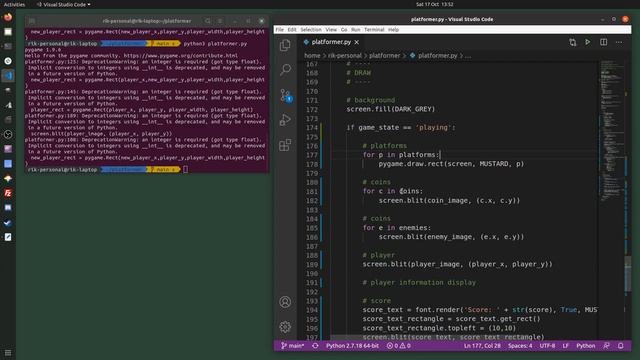Change indentation via Spaces: 4
The width and height of the screenshot is (640, 360).
[x=520, y=346]
